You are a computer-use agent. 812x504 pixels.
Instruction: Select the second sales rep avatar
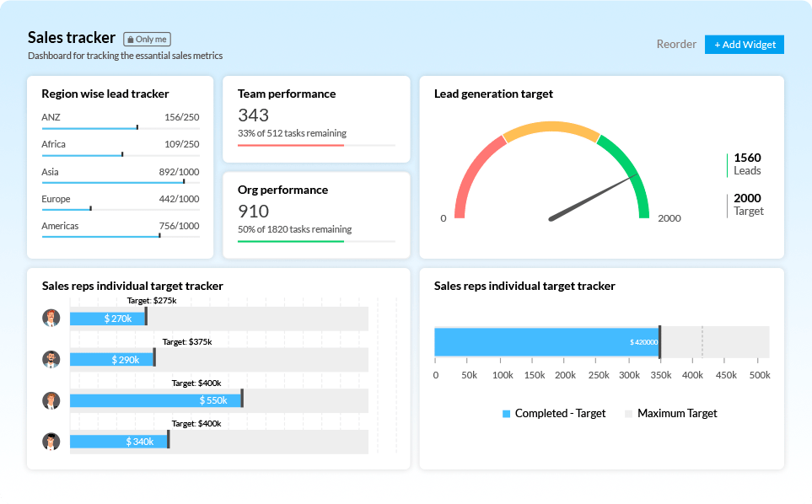coord(51,359)
